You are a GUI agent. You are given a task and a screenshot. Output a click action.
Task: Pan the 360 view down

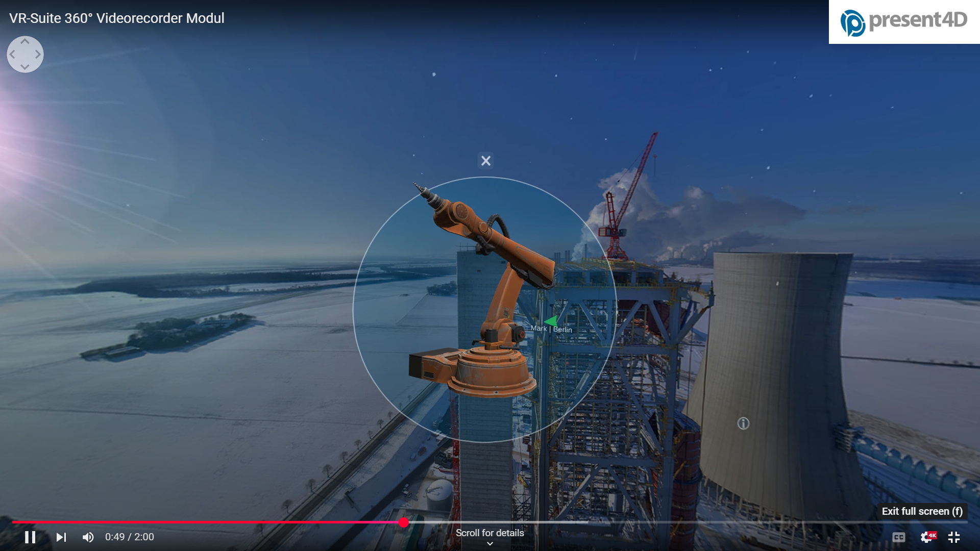(x=25, y=67)
